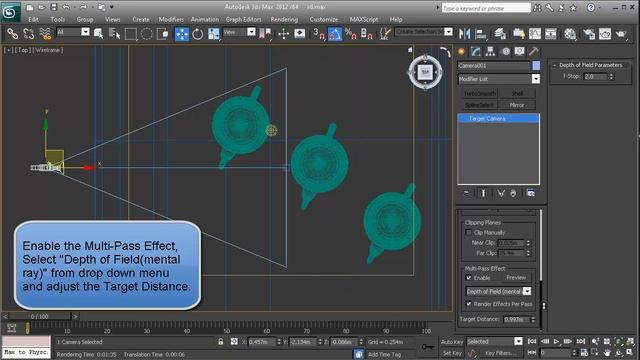Activate the Select and Scale tool
The height and width of the screenshot is (360, 640).
[x=213, y=33]
